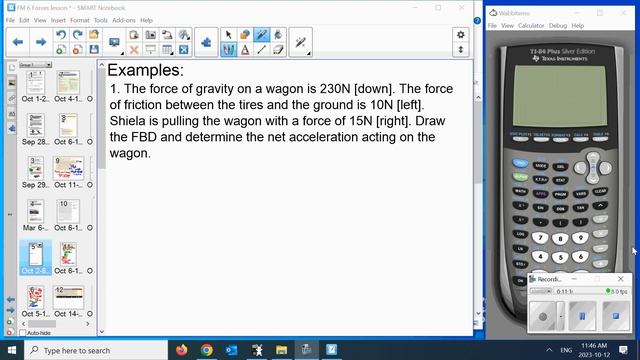
Task: Choose the Shapes tool
Action: 245,35
